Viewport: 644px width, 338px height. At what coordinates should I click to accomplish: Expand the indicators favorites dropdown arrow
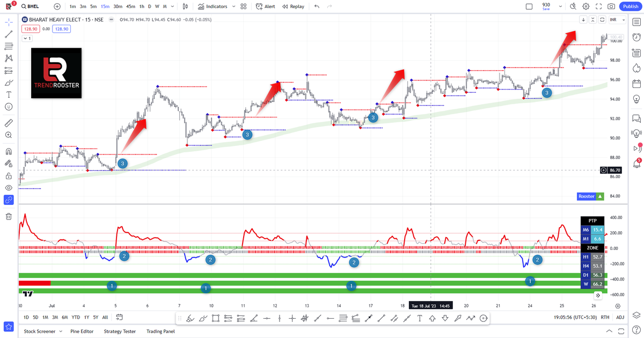click(233, 6)
